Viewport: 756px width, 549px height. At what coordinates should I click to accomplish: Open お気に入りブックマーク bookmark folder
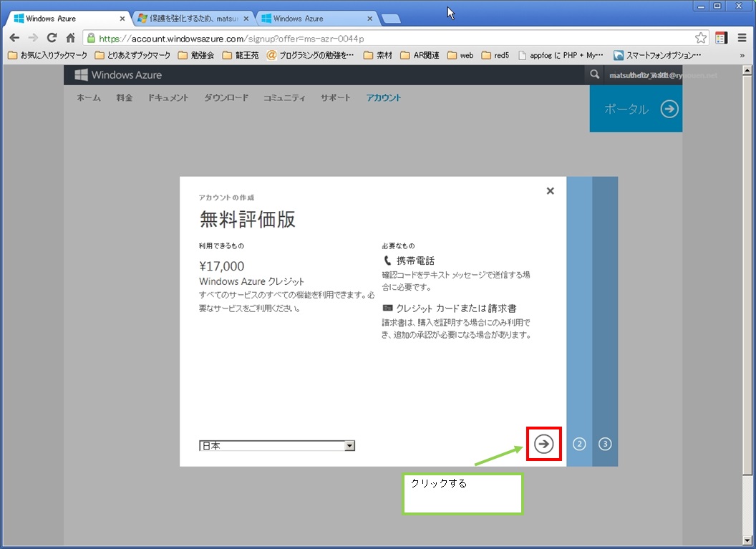click(x=48, y=55)
